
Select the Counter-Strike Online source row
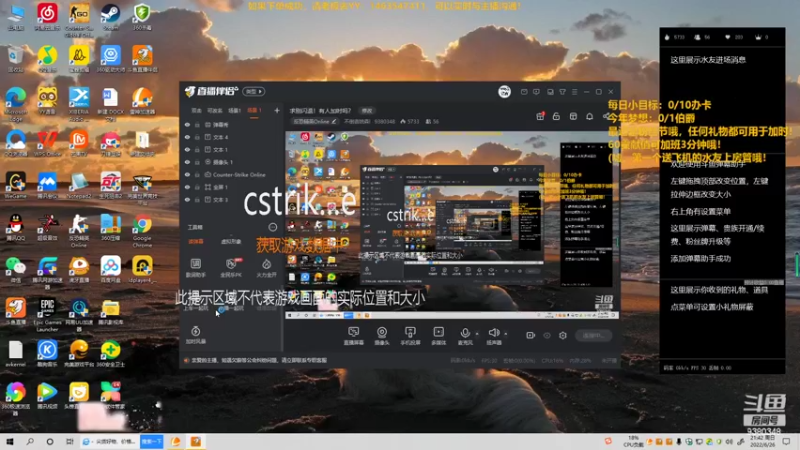[x=232, y=174]
